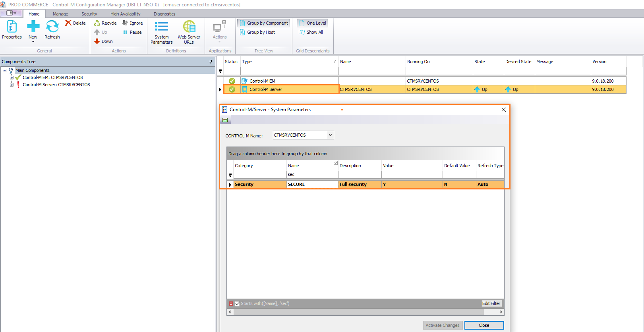Click the New plus icon
644x332 pixels.
[33, 27]
